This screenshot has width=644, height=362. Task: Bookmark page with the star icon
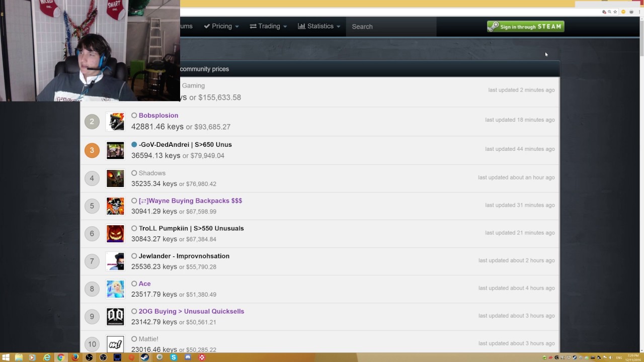615,12
